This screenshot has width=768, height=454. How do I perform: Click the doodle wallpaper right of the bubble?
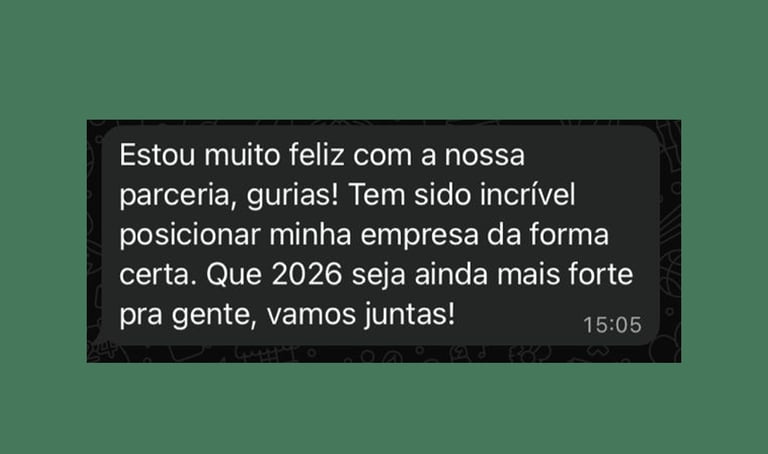pos(670,235)
